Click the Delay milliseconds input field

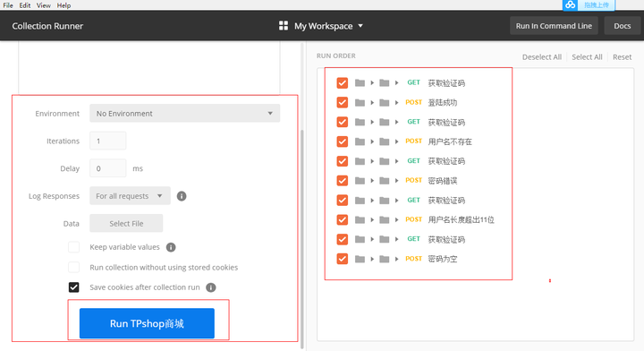tap(108, 168)
